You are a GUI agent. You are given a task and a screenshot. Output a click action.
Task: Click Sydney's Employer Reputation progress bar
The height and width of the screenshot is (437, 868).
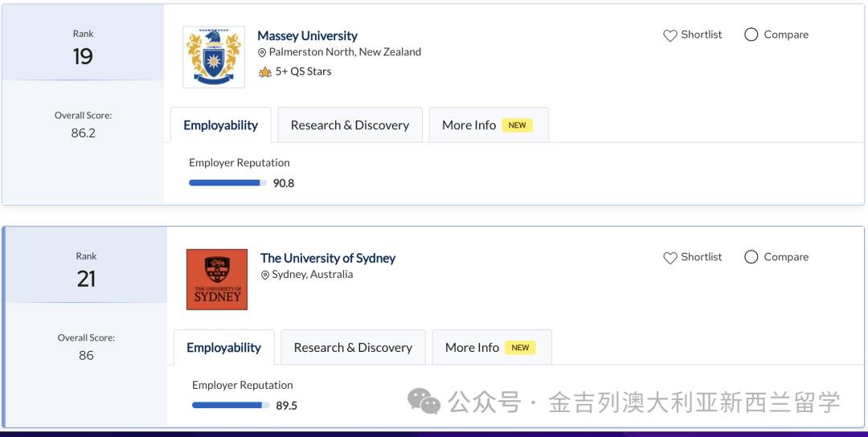231,406
